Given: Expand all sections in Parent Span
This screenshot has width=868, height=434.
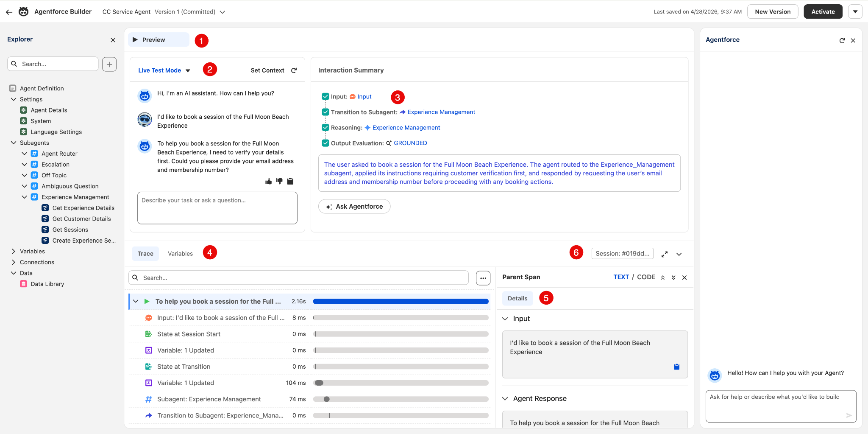Looking at the screenshot, I should (x=673, y=277).
